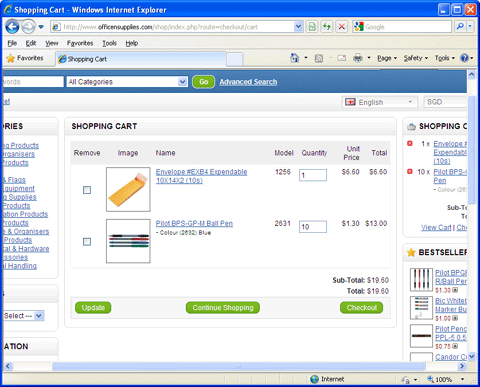Screen dimensions: 480x387
Task: Open the All Categories dropdown
Action: pos(127,82)
